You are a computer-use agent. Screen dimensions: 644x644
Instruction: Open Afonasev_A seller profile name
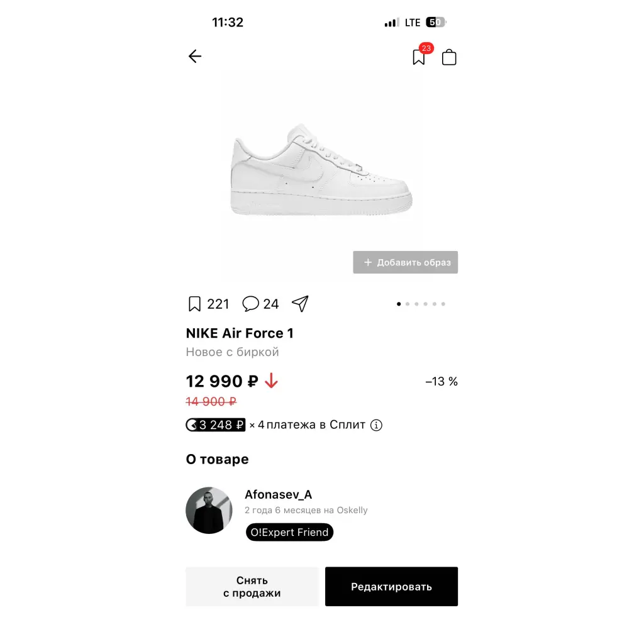click(279, 494)
